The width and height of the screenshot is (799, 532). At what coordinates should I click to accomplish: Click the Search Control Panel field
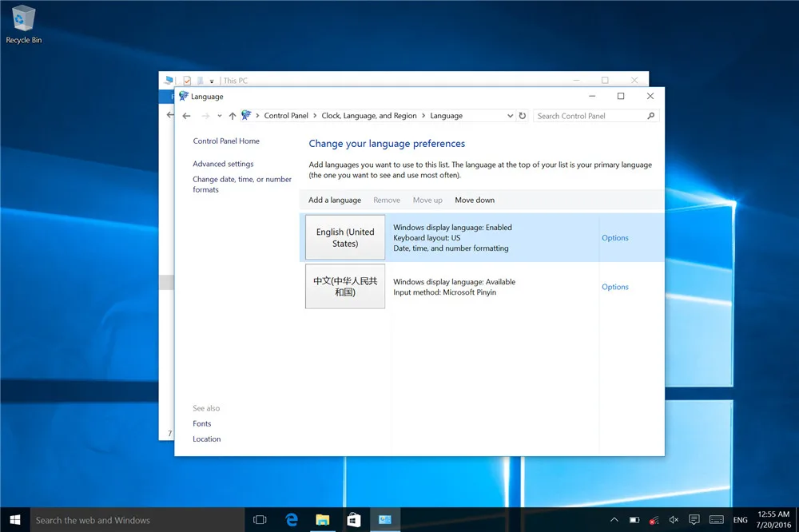[x=590, y=116]
